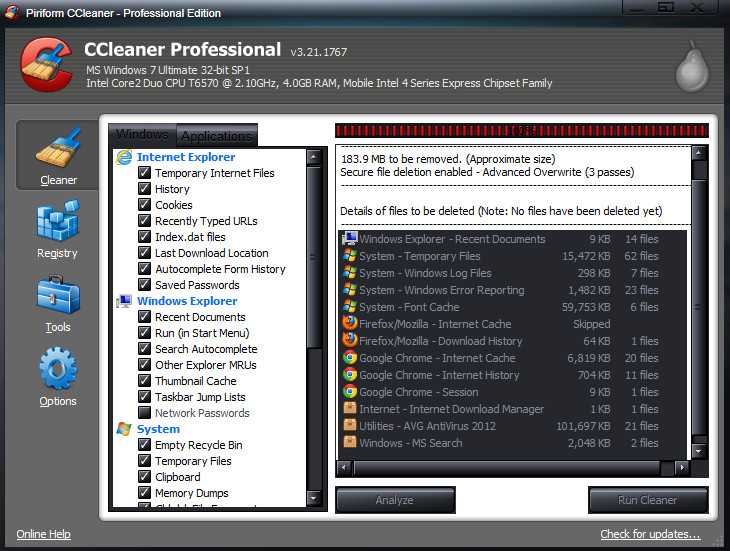Toggle Last Download Location checkbox
This screenshot has width=730, height=551.
point(144,253)
